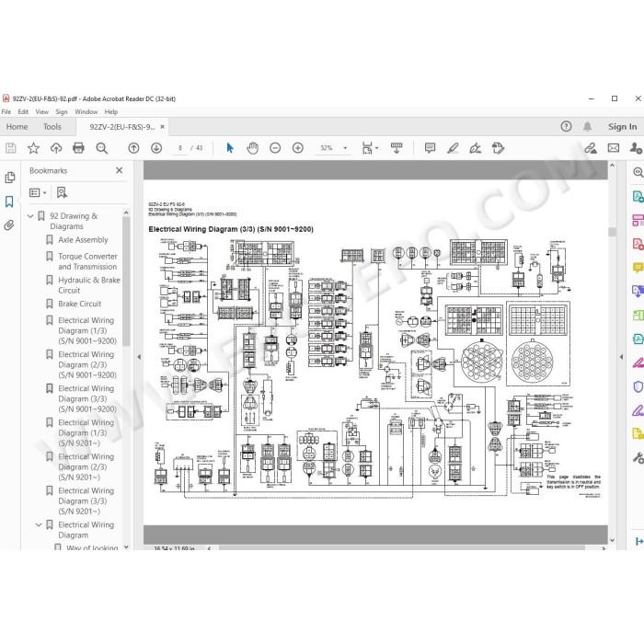This screenshot has height=644, width=644.
Task: Open the View menu
Action: (42, 111)
